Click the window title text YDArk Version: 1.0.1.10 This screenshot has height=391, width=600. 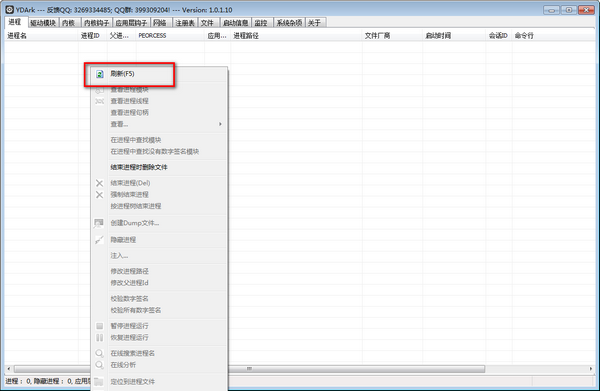(x=124, y=10)
